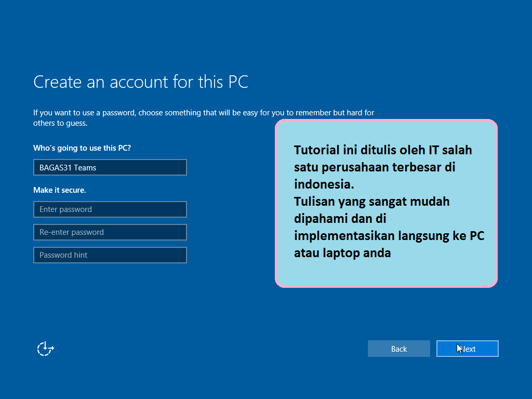The image size is (532, 399).
Task: Click inside the Enter password box
Action: (110, 209)
